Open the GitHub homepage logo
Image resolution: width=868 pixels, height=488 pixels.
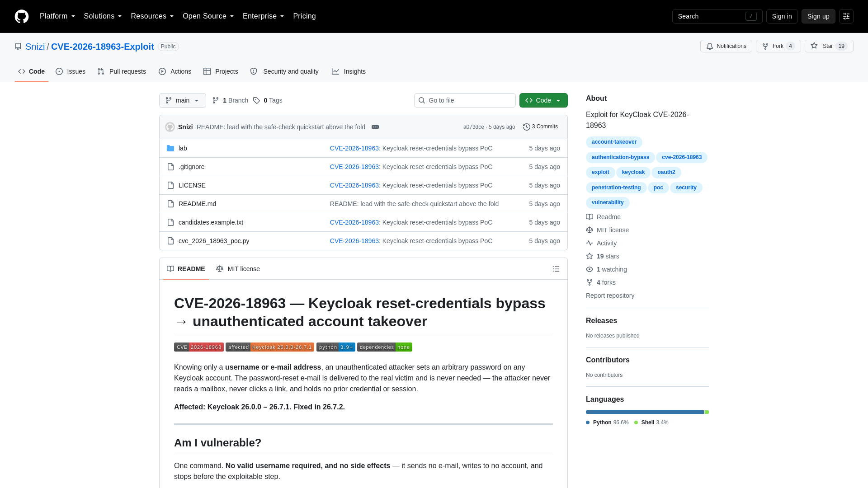click(x=22, y=16)
